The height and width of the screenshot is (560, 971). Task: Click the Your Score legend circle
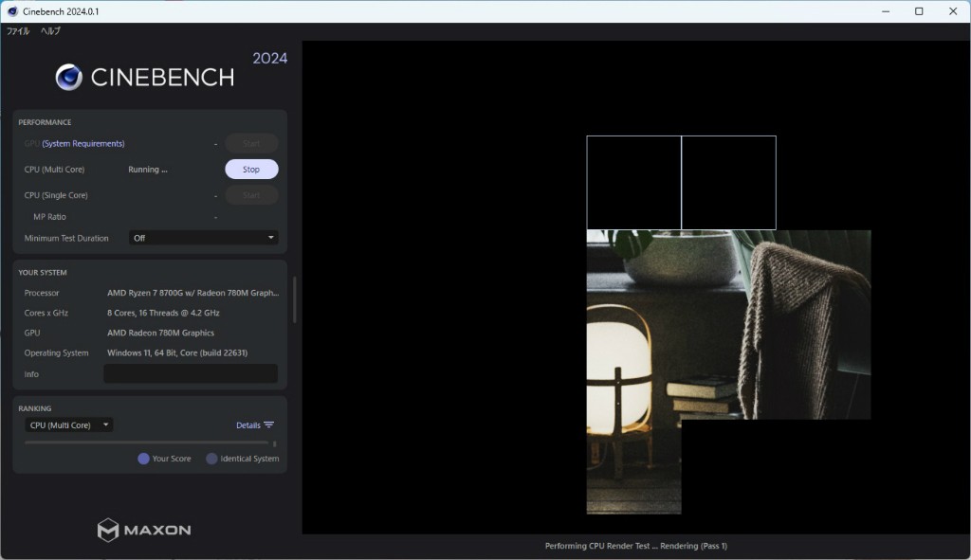(x=143, y=459)
